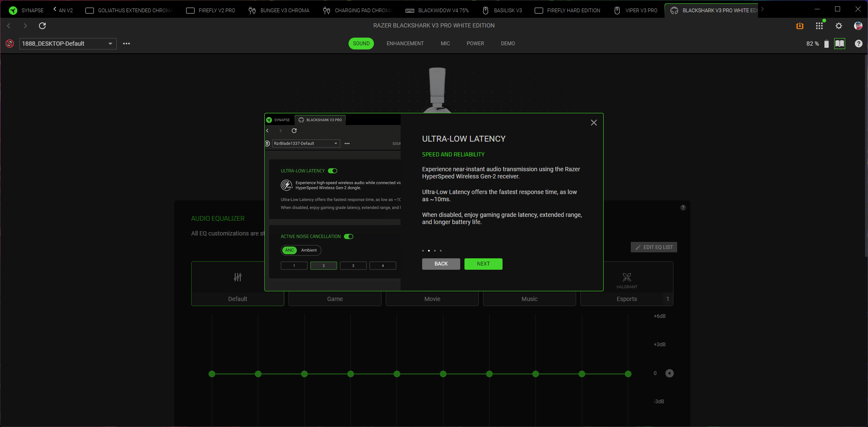Open the modules grid launcher icon
Screen dimensions: 868x427
tap(819, 26)
